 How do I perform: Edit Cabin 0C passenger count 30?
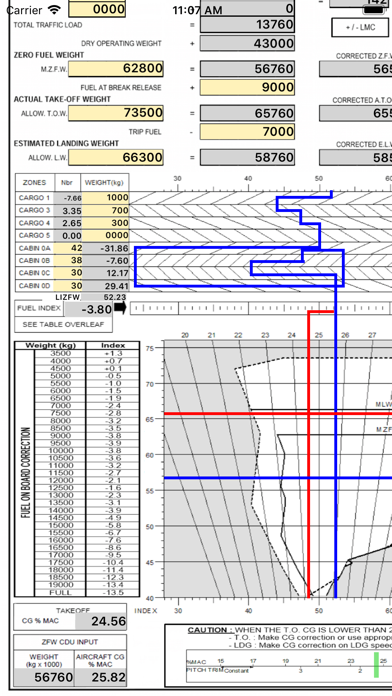pos(68,273)
